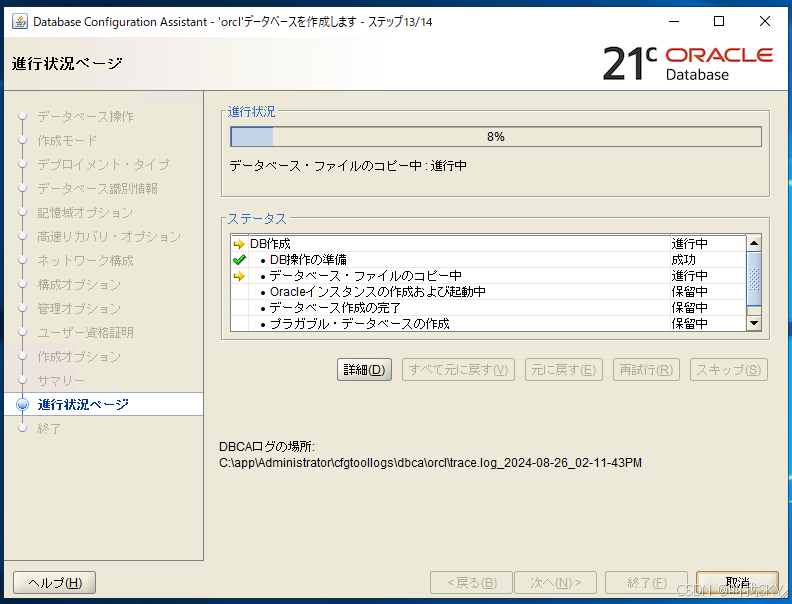This screenshot has height=604, width=792.
Task: Open the 詳細(D) details button
Action: (364, 370)
